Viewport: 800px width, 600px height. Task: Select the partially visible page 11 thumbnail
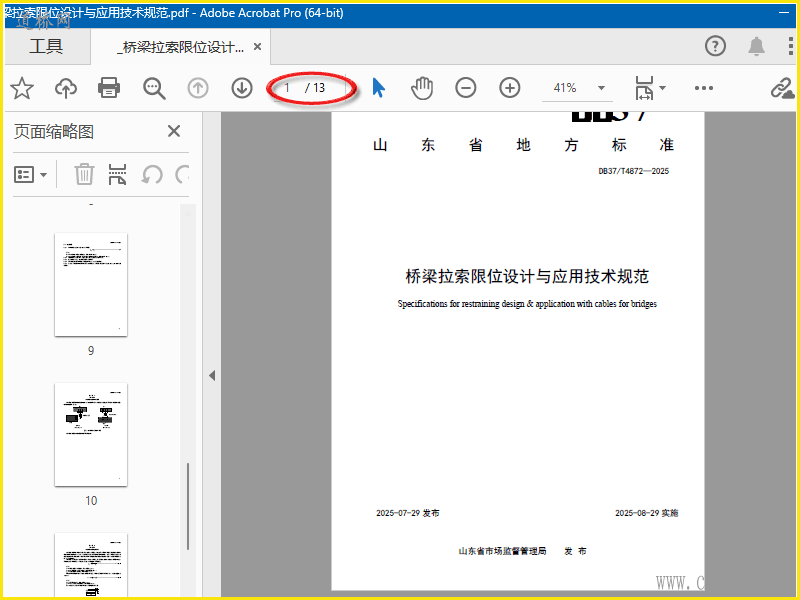(x=91, y=565)
